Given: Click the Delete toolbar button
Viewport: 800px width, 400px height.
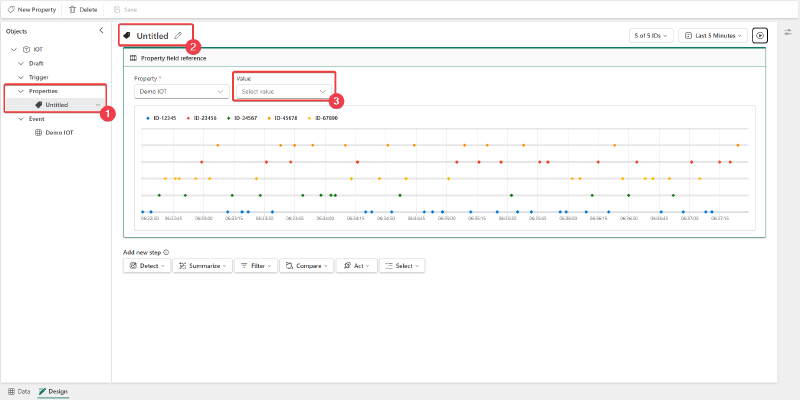Looking at the screenshot, I should pyautogui.click(x=83, y=10).
